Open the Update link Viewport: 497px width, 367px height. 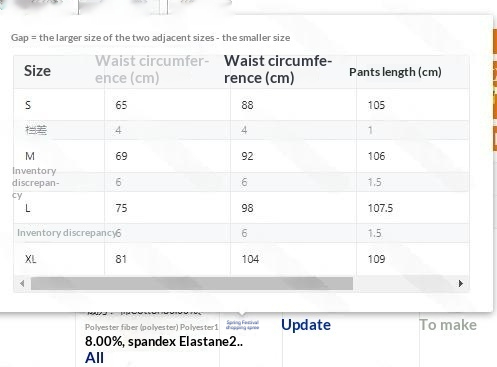click(306, 325)
